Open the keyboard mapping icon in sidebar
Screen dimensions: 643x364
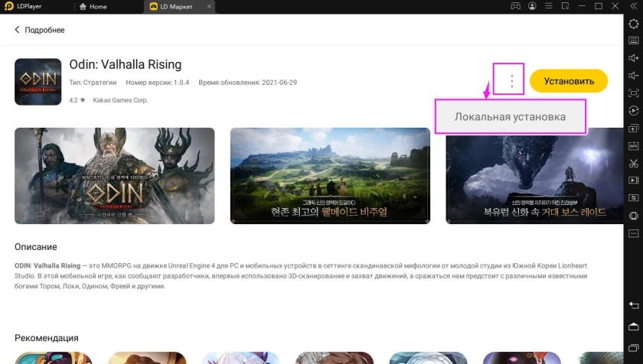pyautogui.click(x=634, y=41)
